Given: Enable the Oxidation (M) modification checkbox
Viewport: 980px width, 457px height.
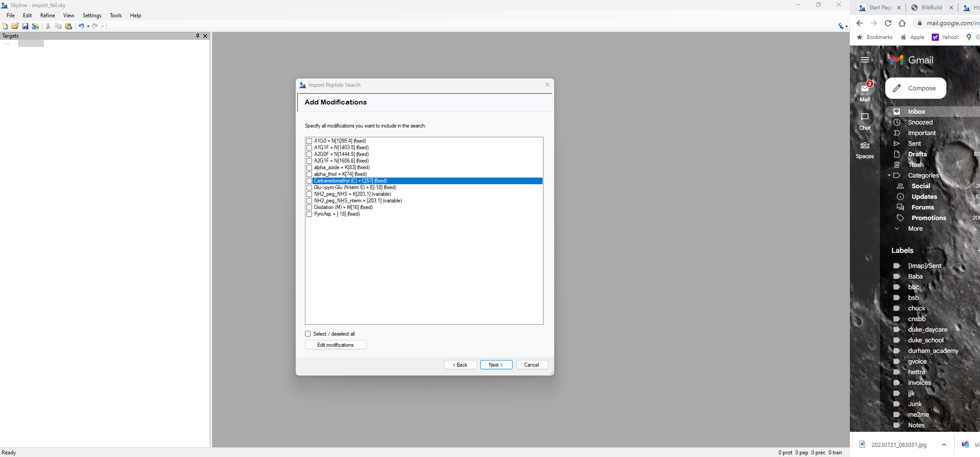Looking at the screenshot, I should (x=309, y=208).
